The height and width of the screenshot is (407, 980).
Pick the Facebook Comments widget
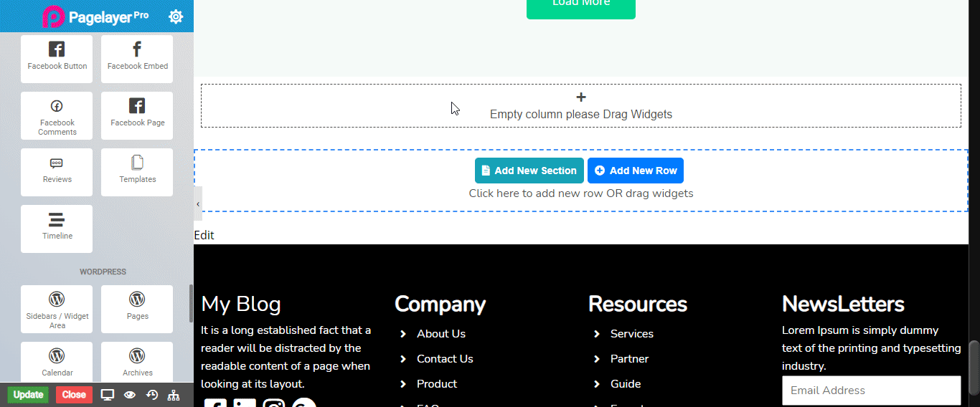57,115
